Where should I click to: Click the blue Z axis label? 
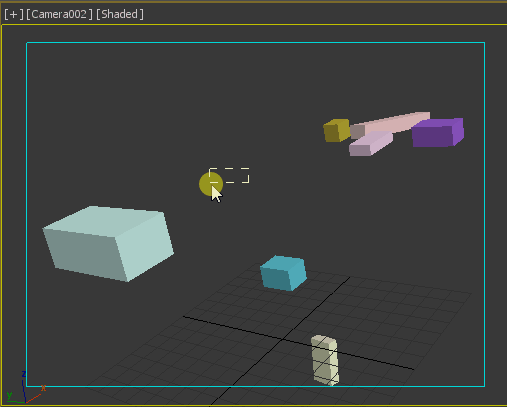(24, 374)
